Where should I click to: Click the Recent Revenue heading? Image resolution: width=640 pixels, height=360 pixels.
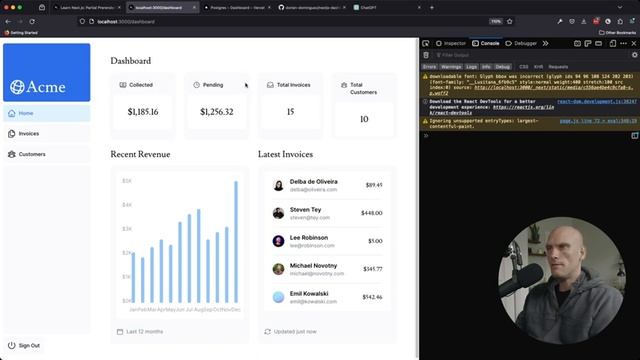140,154
